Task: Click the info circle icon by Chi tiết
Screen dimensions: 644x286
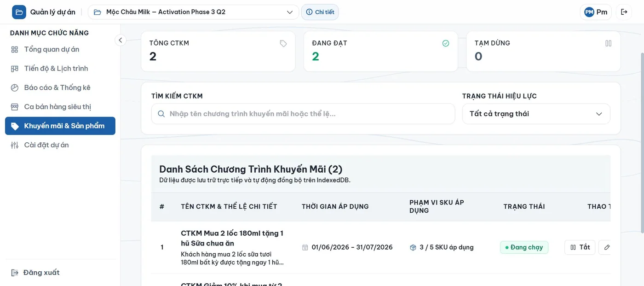Action: click(x=309, y=12)
